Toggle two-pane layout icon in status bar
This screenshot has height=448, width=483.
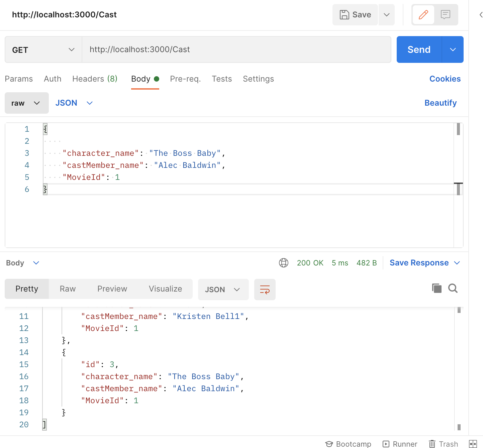tap(473, 444)
